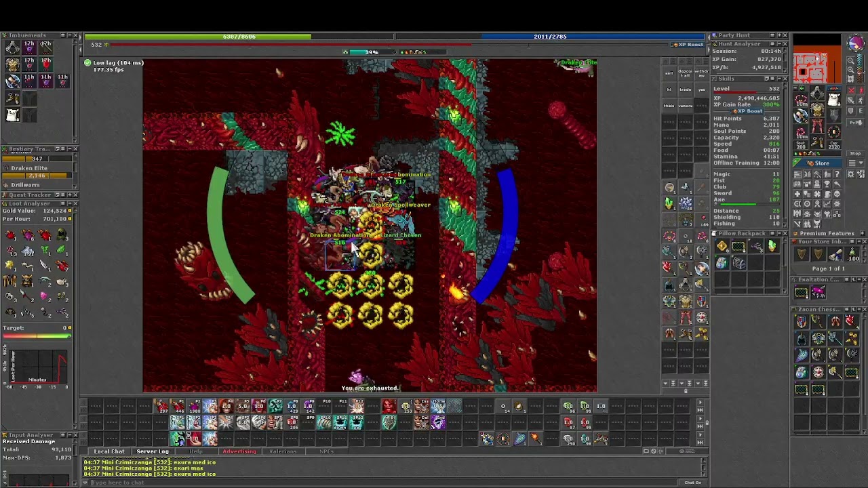Click the first imbuement item icon
This screenshot has width=868, height=488.
point(12,47)
